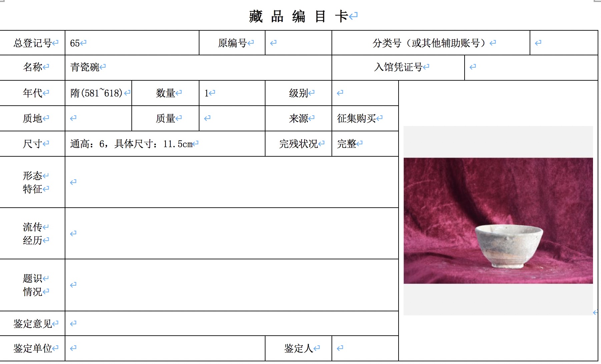
Task: Click the 名称 label cell
Action: pos(32,67)
